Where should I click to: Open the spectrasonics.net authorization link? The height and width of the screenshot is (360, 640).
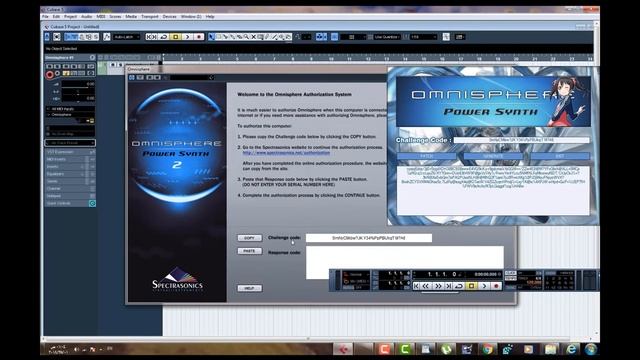286,153
